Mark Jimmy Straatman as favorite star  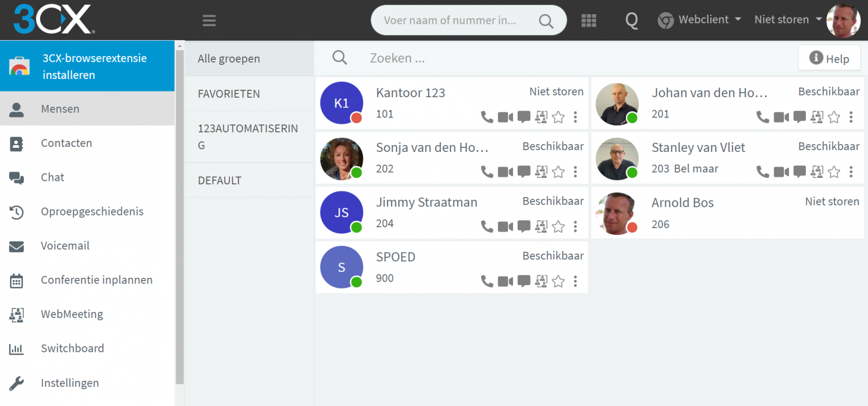[x=558, y=226]
